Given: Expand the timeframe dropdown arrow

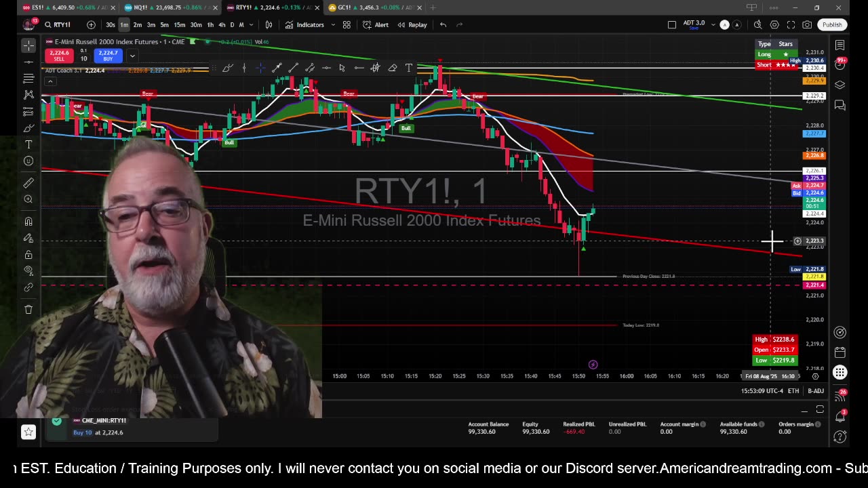Looking at the screenshot, I should pyautogui.click(x=252, y=25).
